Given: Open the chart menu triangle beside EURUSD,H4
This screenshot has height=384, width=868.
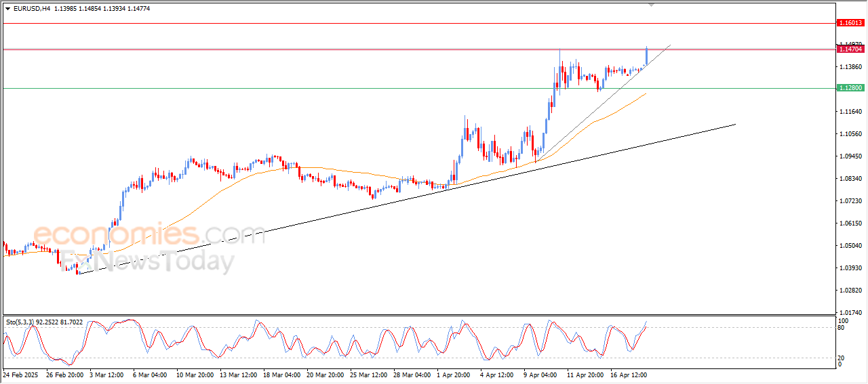Looking at the screenshot, I should 7,8.
